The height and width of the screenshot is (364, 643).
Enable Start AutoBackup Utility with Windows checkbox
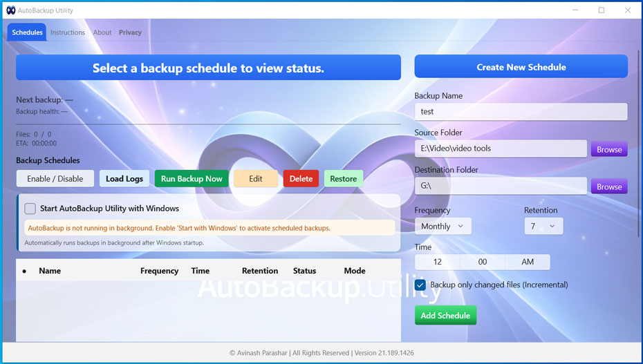click(30, 209)
